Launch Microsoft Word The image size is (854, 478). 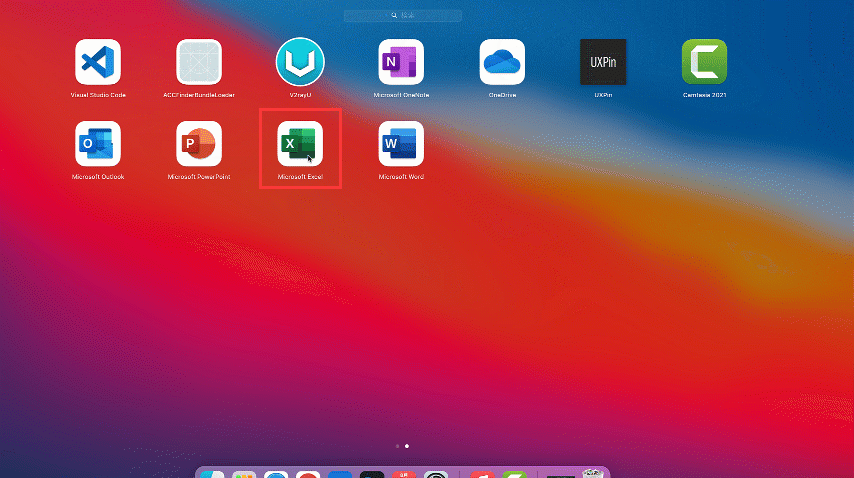pos(401,145)
